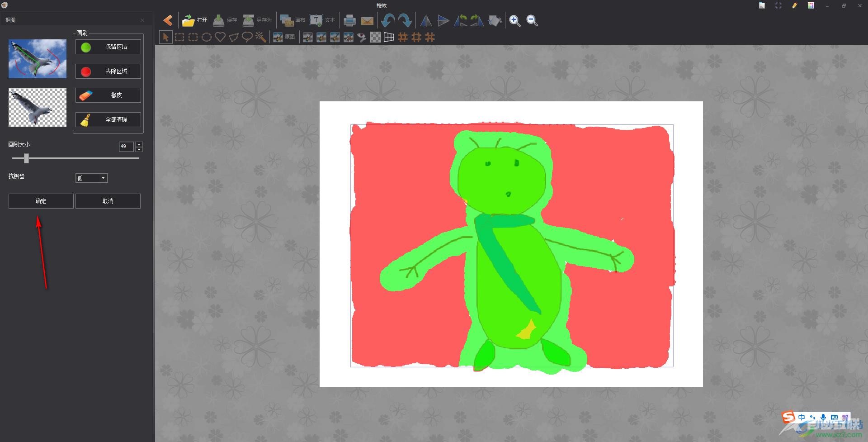Screen dimensions: 868x442
Task: Close the 抠图 panel
Action: [142, 20]
